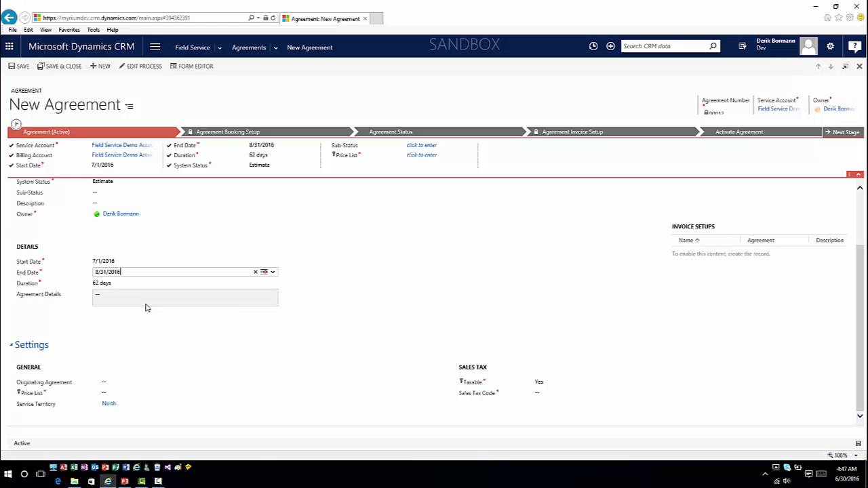This screenshot has width=868, height=488.
Task: Click the process flag circle icon
Action: click(16, 125)
